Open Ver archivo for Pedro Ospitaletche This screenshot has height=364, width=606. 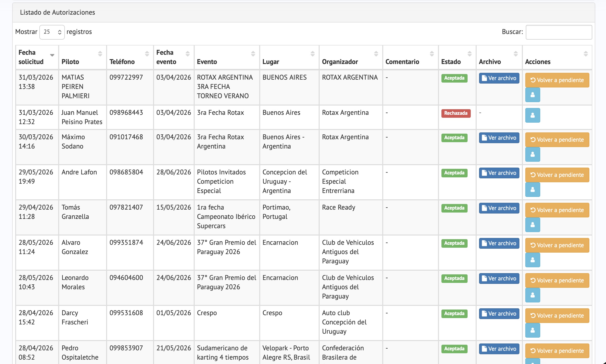[499, 349]
